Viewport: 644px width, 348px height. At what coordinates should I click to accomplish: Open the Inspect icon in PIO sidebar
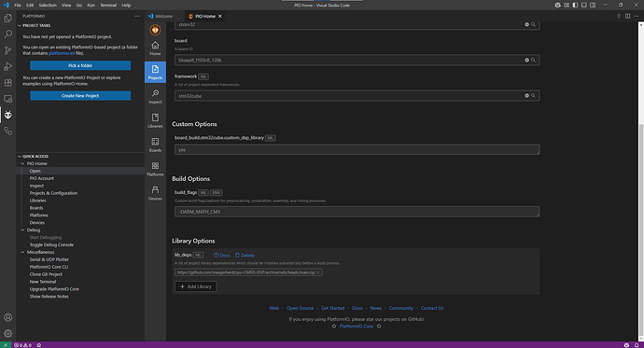[155, 96]
